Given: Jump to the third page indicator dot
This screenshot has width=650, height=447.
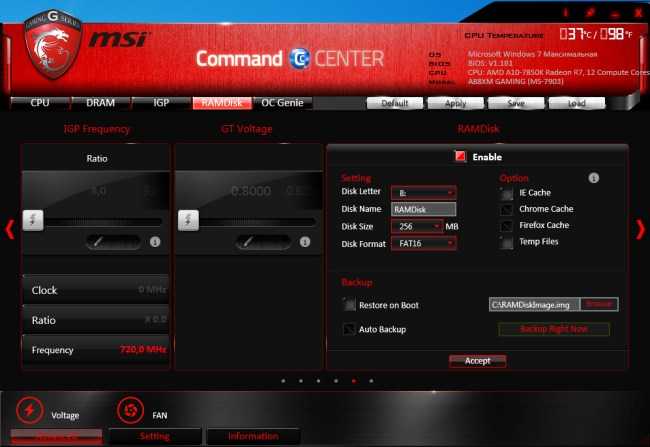Looking at the screenshot, I should [318, 381].
